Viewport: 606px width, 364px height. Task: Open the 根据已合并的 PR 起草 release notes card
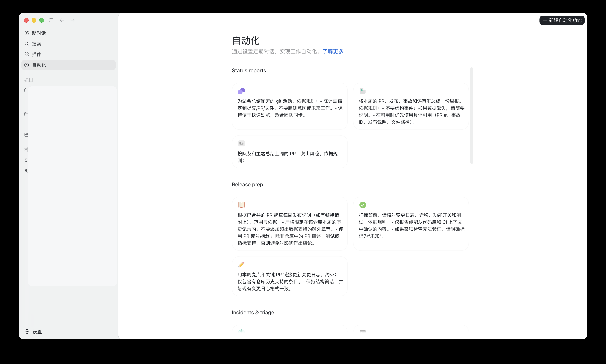tap(290, 224)
